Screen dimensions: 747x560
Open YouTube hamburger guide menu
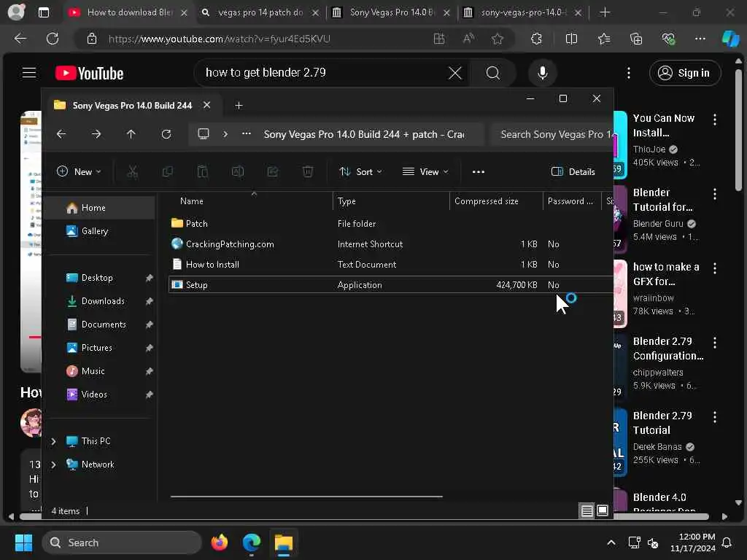[29, 73]
